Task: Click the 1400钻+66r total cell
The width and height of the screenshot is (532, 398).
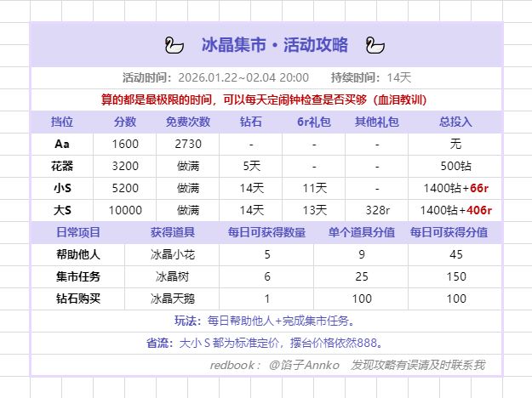Action: point(456,188)
